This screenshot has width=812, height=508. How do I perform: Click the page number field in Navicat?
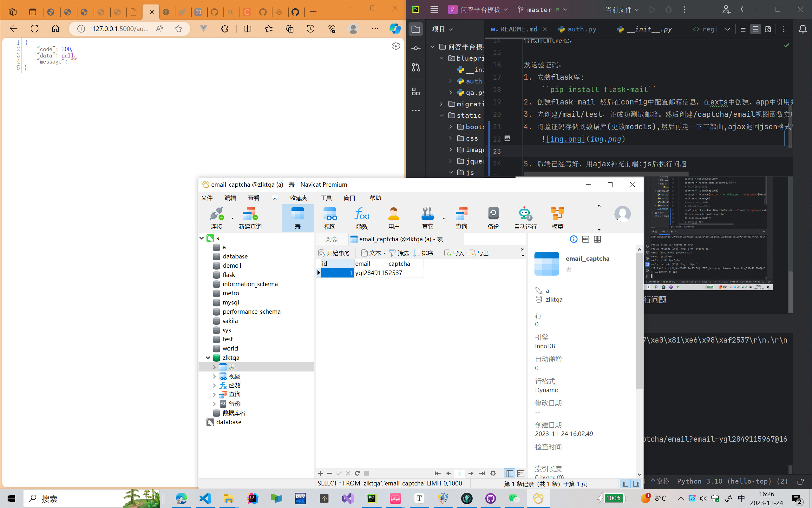point(460,473)
